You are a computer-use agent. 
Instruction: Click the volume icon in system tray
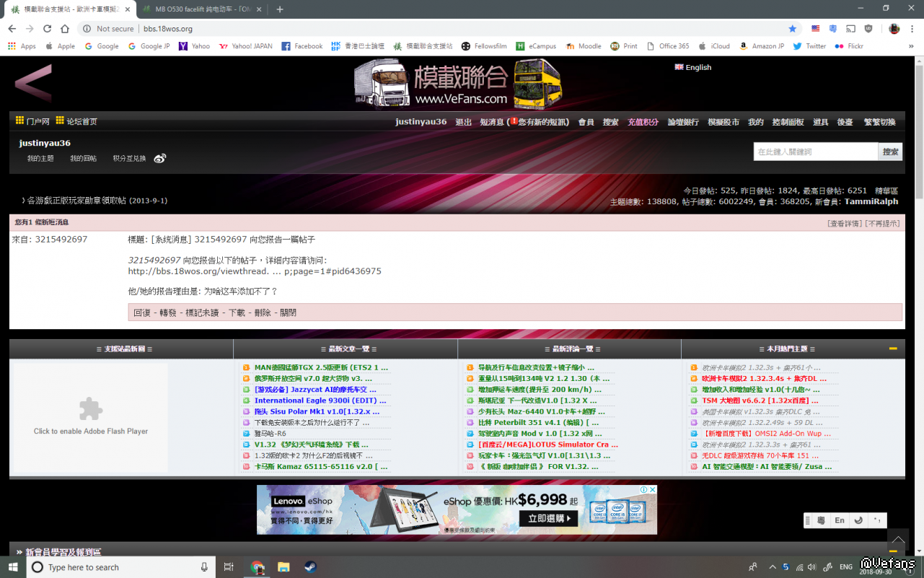[x=812, y=567]
